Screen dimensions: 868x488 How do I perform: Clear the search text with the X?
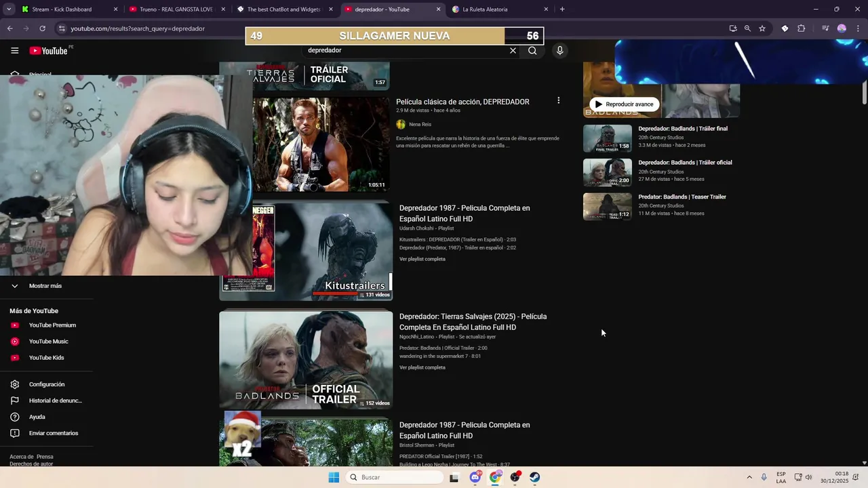pyautogui.click(x=513, y=50)
